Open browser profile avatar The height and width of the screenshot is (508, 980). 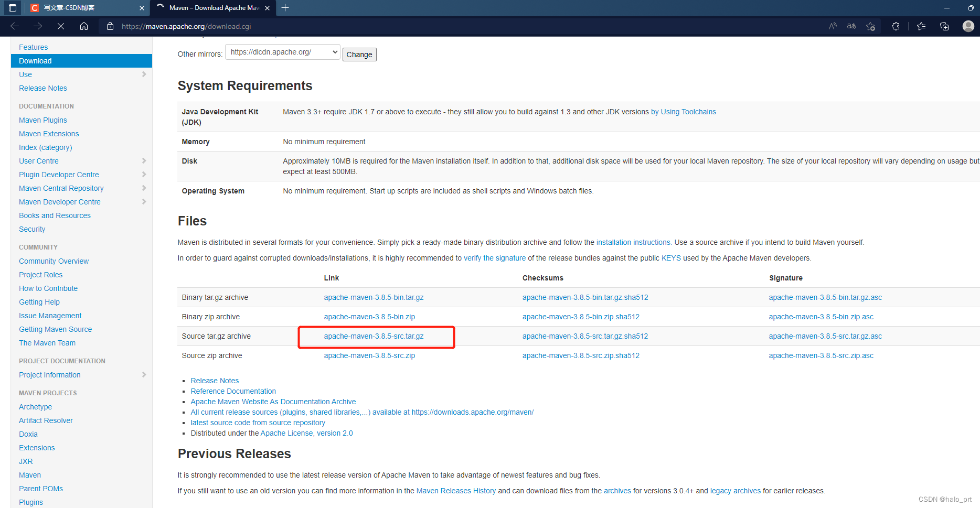coord(968,26)
